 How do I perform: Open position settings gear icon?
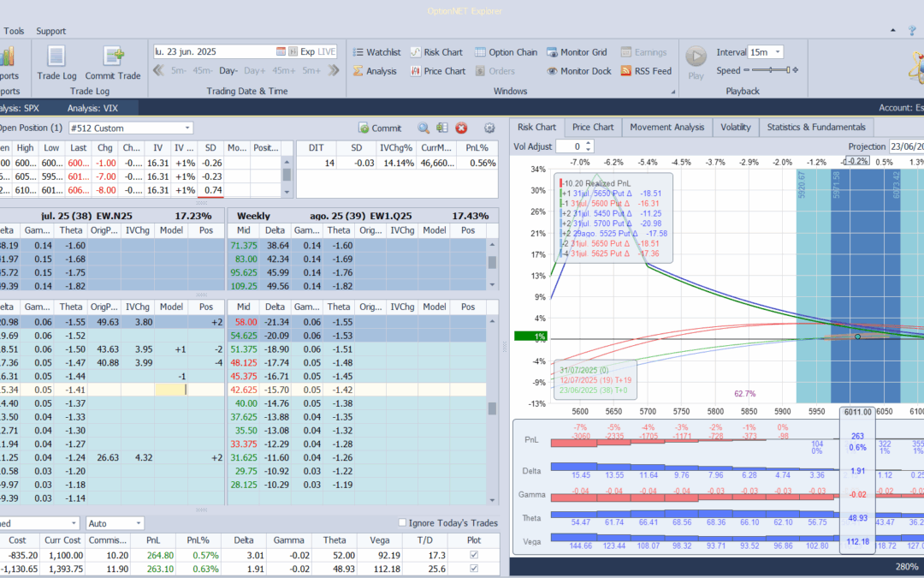coord(489,128)
